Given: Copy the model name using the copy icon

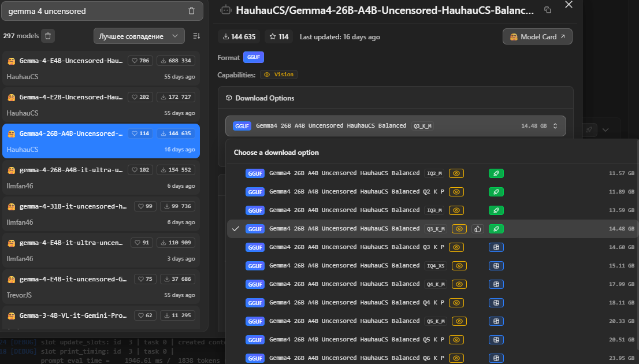Looking at the screenshot, I should coord(548,10).
